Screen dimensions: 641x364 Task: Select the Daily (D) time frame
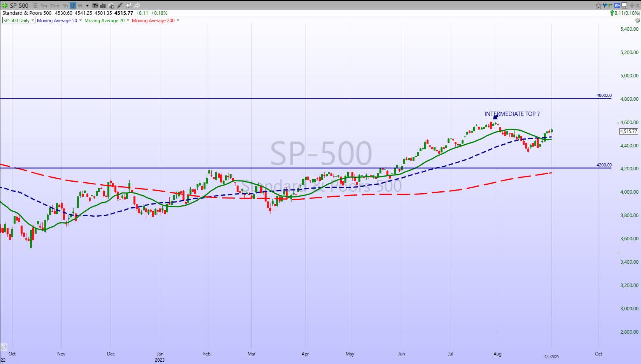point(73,5)
